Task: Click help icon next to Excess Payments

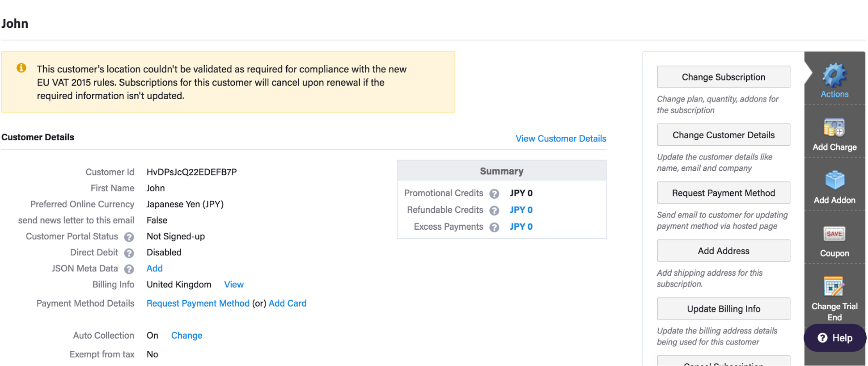Action: coord(494,227)
